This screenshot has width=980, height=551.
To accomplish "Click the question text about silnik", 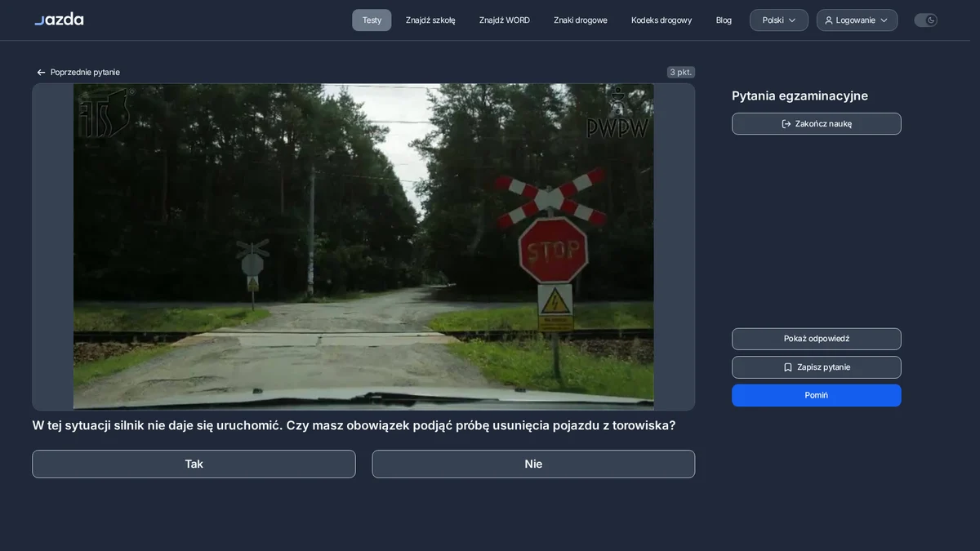I will (354, 426).
